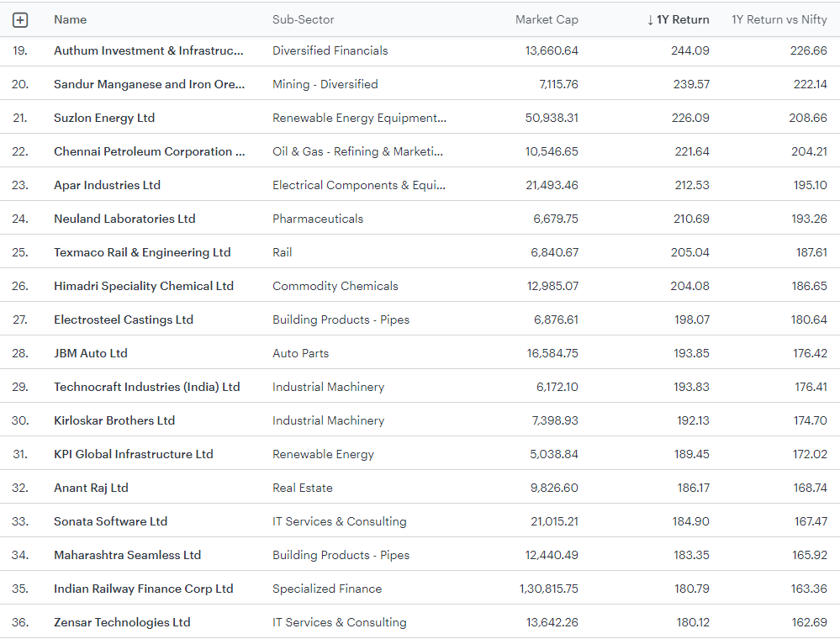Click 1Y return value 244.09
Screen dimensions: 840x639
(690, 51)
